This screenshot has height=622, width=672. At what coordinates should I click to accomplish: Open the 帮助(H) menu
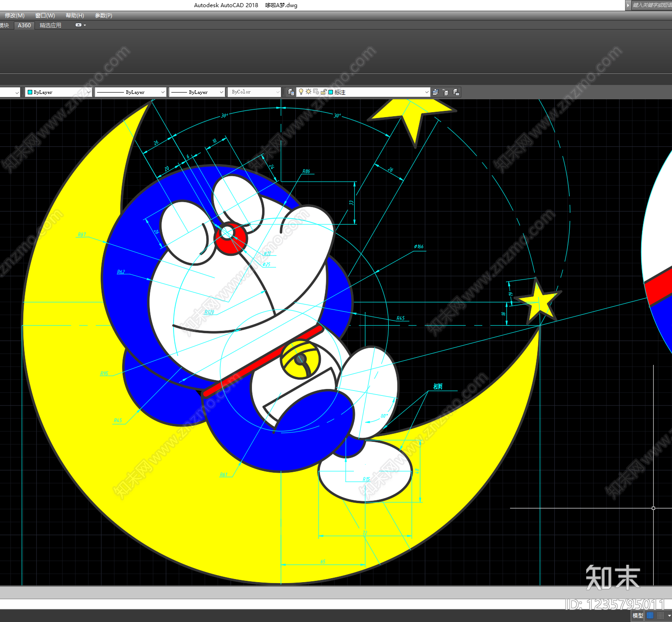point(75,16)
